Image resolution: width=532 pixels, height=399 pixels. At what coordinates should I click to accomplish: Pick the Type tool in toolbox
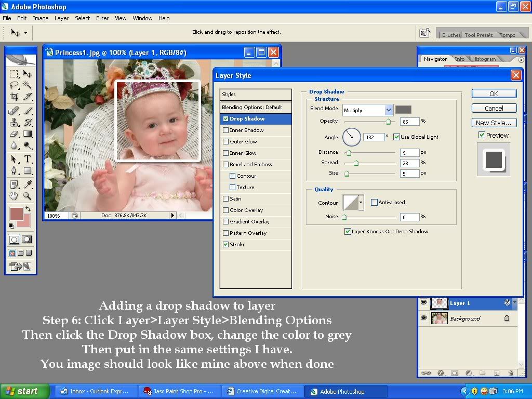pos(27,159)
